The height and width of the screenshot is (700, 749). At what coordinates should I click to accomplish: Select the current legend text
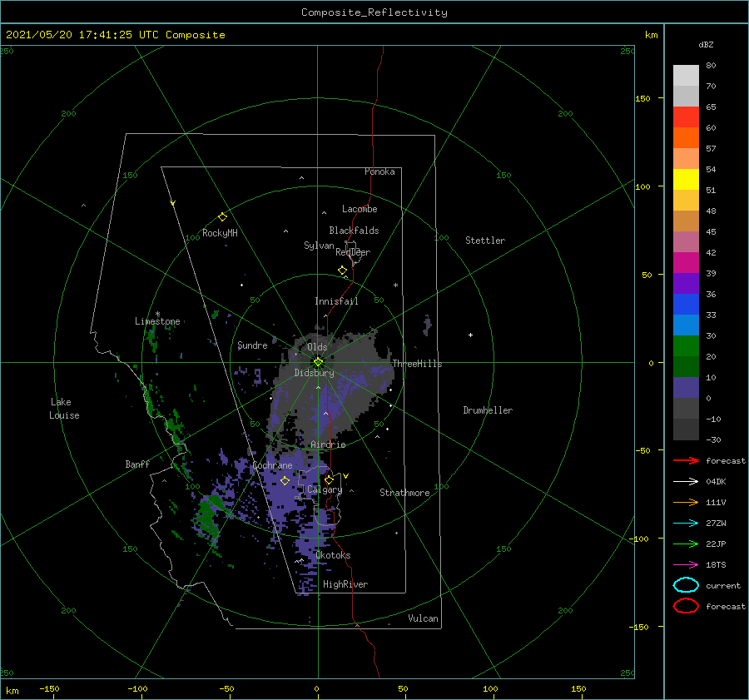tap(723, 586)
